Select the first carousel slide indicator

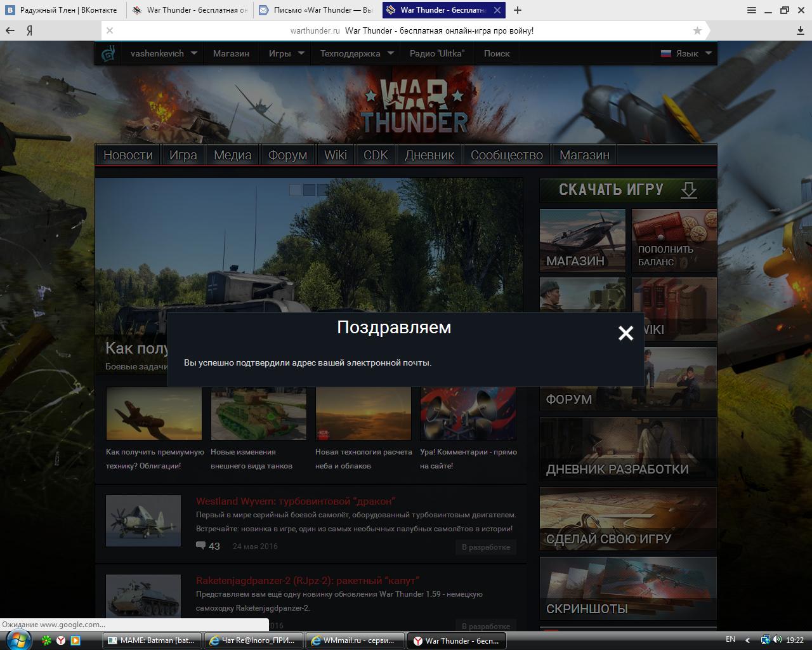pyautogui.click(x=295, y=190)
